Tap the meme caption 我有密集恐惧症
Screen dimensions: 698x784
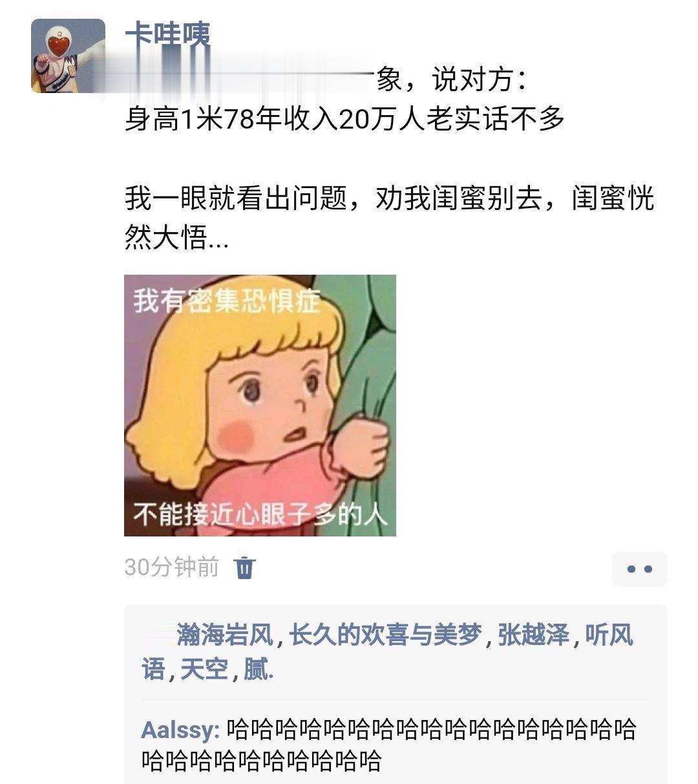[x=227, y=301]
